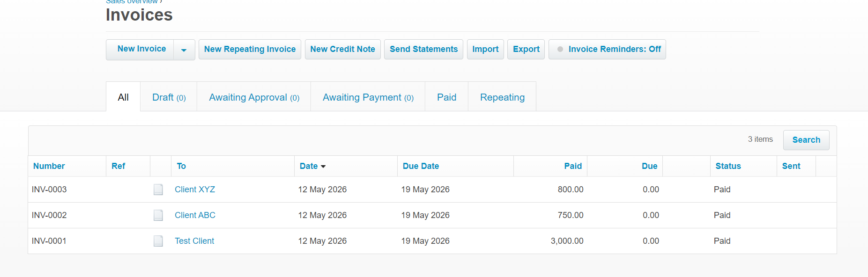Open the Test Client link
The width and height of the screenshot is (868, 277).
click(194, 241)
